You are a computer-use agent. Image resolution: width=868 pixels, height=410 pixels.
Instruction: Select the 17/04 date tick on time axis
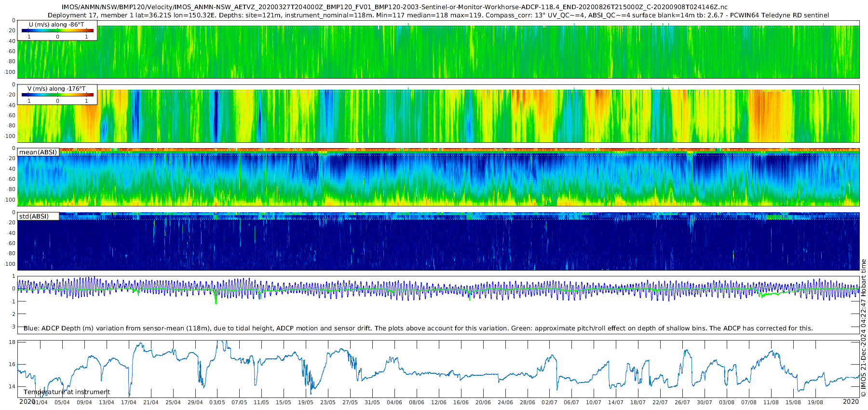(128, 402)
